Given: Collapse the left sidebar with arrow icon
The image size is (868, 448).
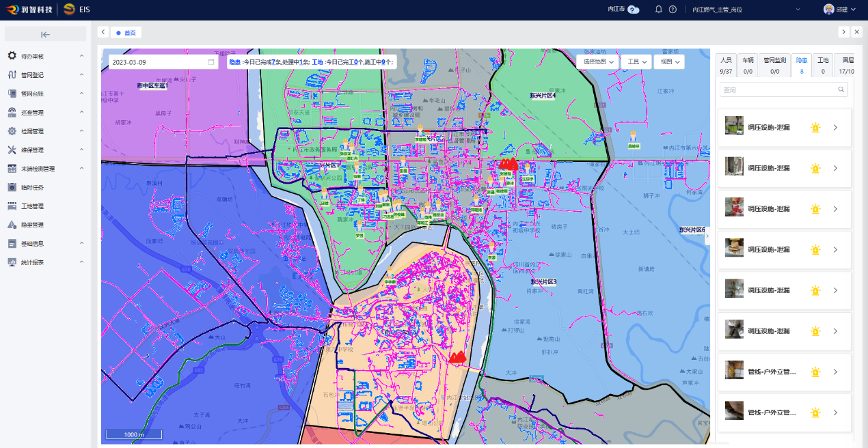Looking at the screenshot, I should click(x=45, y=34).
